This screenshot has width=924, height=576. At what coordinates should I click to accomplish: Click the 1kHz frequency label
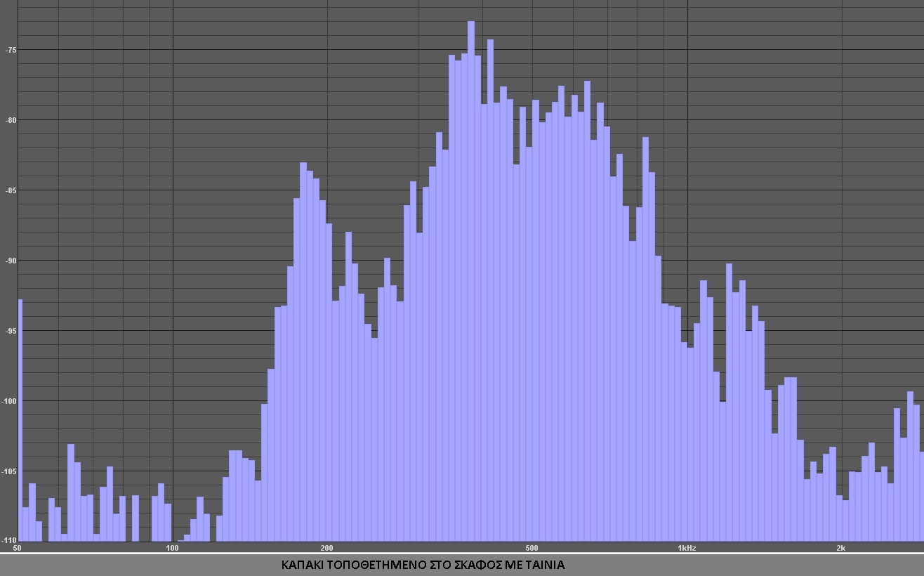687,548
